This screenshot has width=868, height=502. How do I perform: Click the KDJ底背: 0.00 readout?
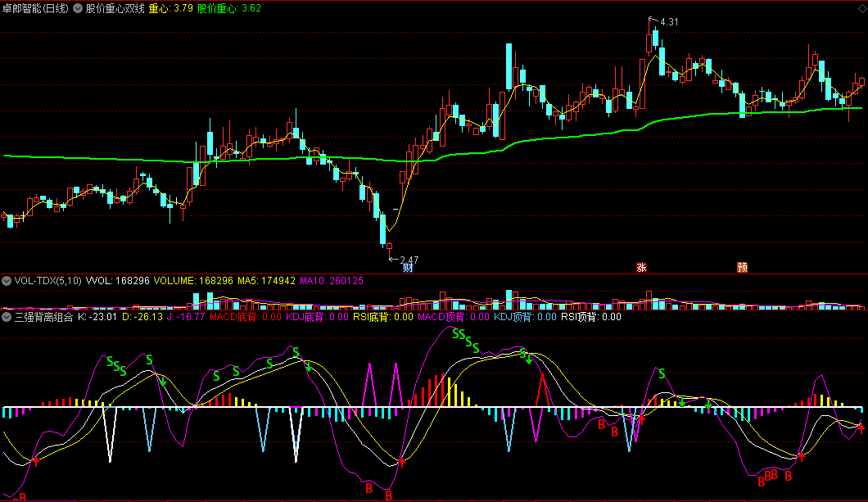point(317,317)
